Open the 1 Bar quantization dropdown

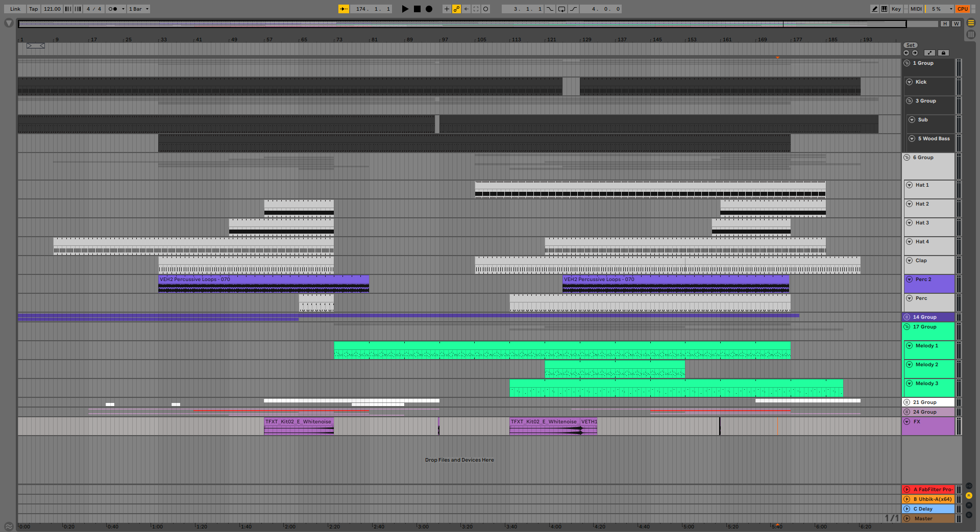(x=138, y=9)
